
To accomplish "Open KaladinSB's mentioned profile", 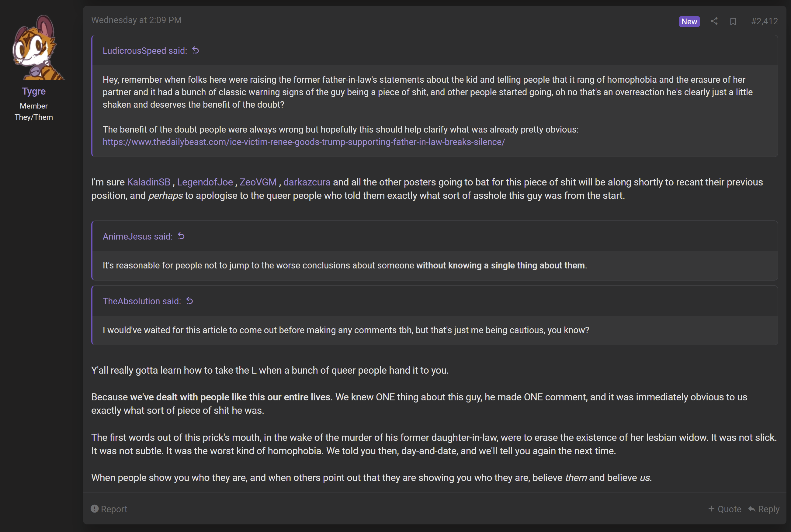I will (x=149, y=182).
